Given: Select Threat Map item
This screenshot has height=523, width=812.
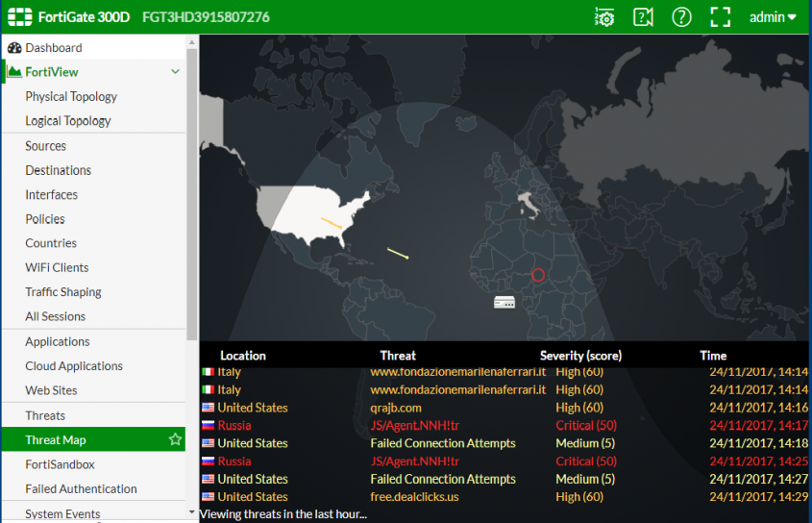Looking at the screenshot, I should pyautogui.click(x=94, y=439).
